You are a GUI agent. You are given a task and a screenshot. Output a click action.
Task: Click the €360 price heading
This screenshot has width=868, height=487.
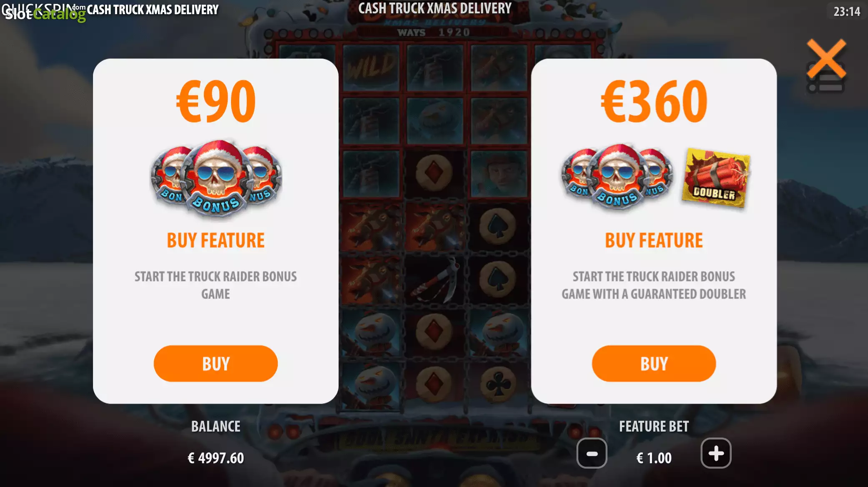pyautogui.click(x=654, y=101)
